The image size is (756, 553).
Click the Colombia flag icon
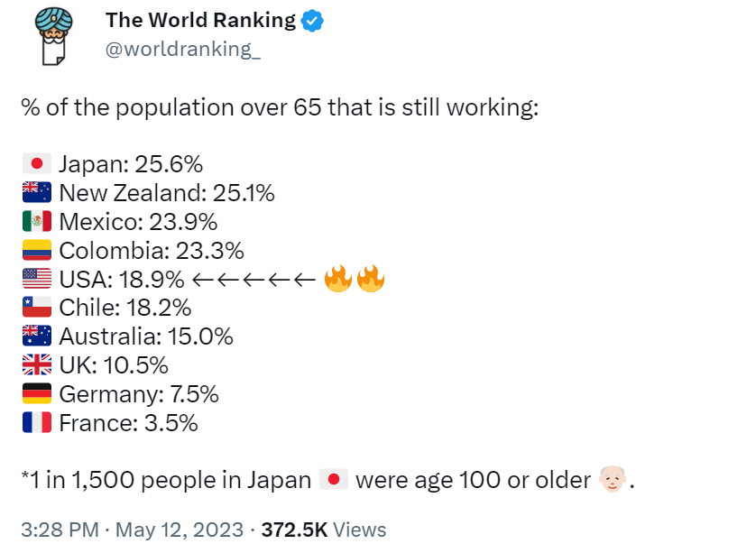[37, 251]
